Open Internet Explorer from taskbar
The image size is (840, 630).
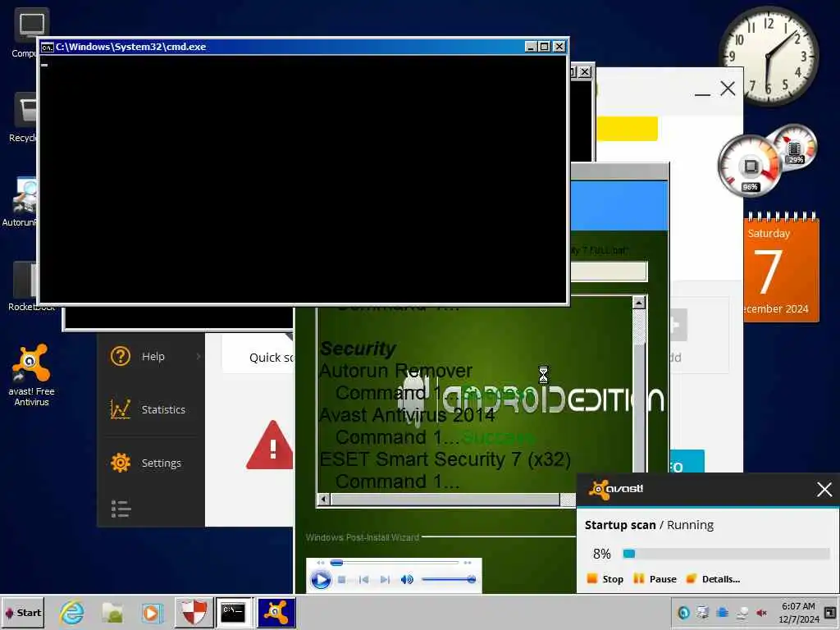coord(71,613)
